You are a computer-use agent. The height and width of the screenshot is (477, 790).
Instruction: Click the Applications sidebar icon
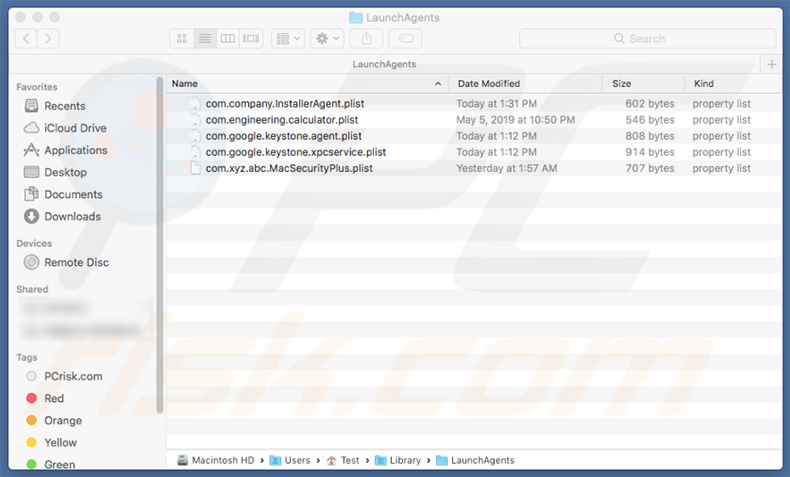click(31, 150)
